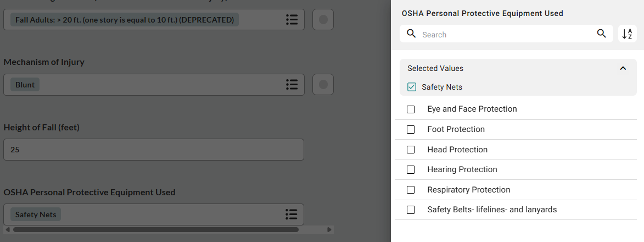Image resolution: width=644 pixels, height=242 pixels.
Task: Click the Height of Fall input field
Action: (x=154, y=150)
